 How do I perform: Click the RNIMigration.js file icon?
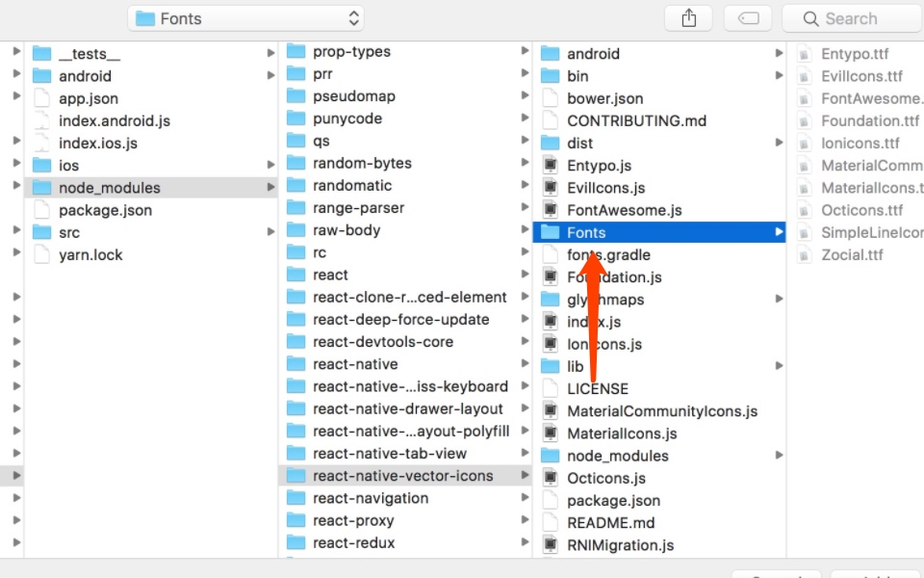pyautogui.click(x=550, y=545)
